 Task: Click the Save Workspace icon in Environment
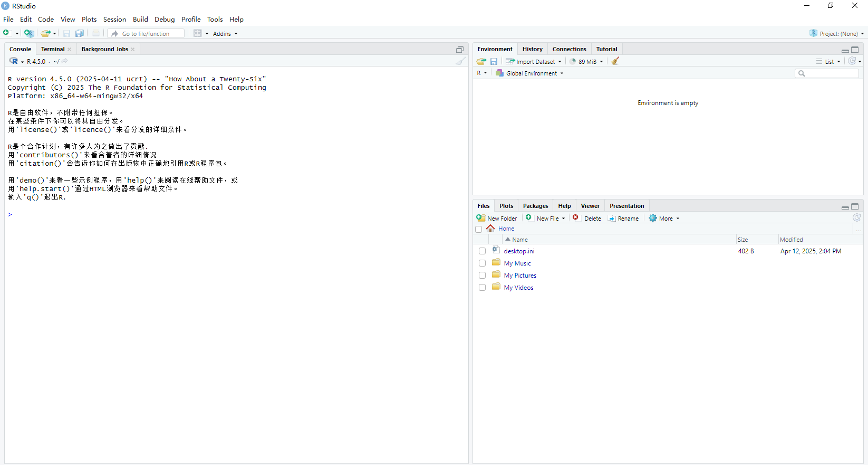pos(494,61)
